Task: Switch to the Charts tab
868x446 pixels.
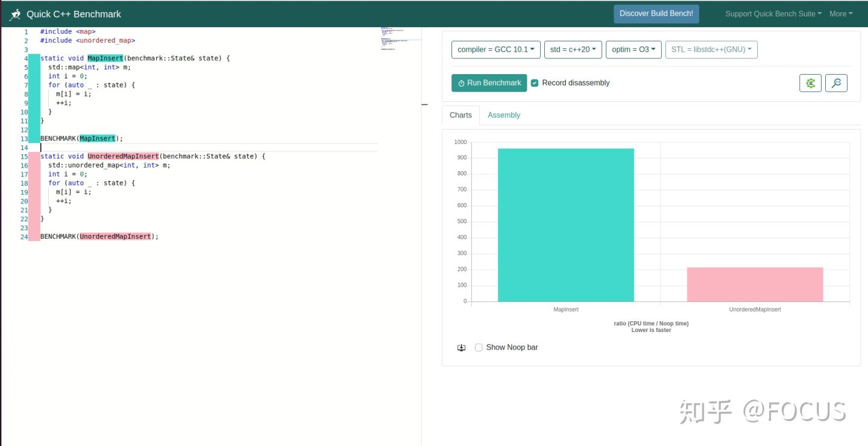Action: click(x=461, y=115)
